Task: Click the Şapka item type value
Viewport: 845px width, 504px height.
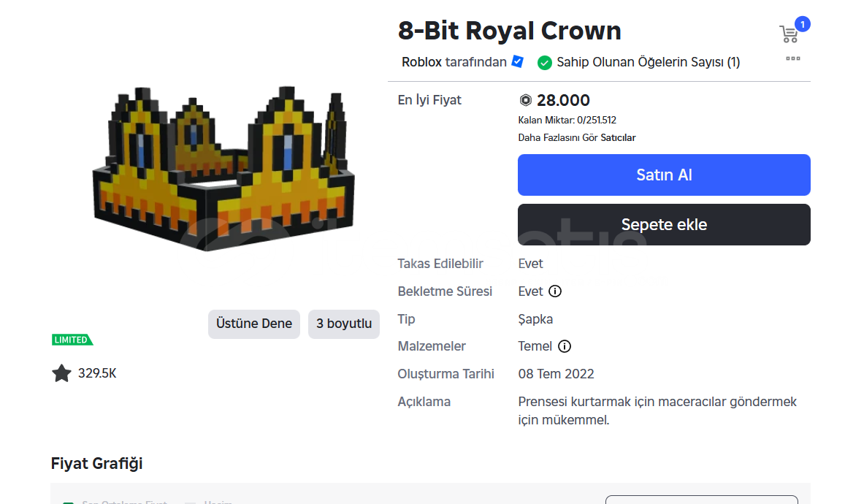Action: (x=535, y=319)
